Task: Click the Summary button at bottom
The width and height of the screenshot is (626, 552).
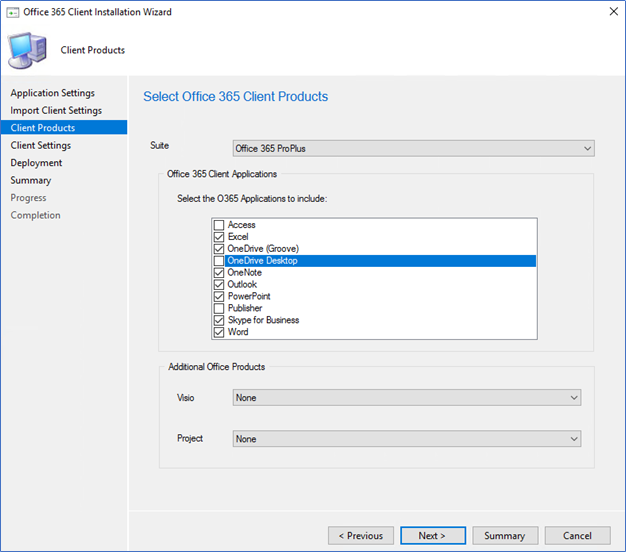Action: click(505, 536)
